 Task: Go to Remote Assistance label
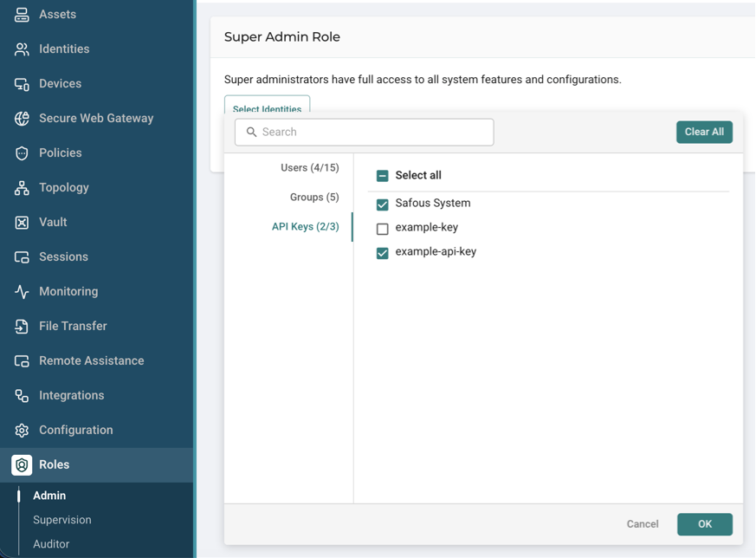tap(92, 361)
